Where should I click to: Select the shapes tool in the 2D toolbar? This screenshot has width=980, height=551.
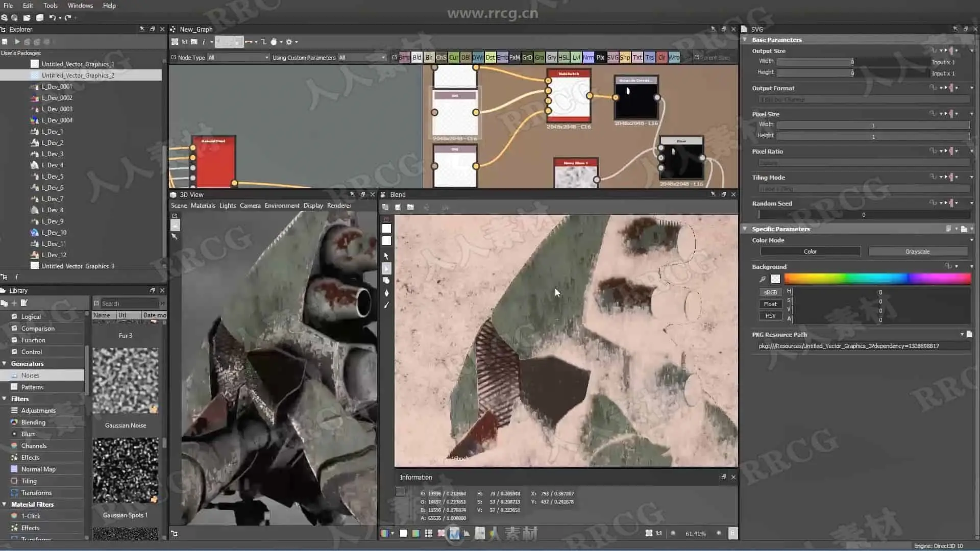(x=386, y=281)
